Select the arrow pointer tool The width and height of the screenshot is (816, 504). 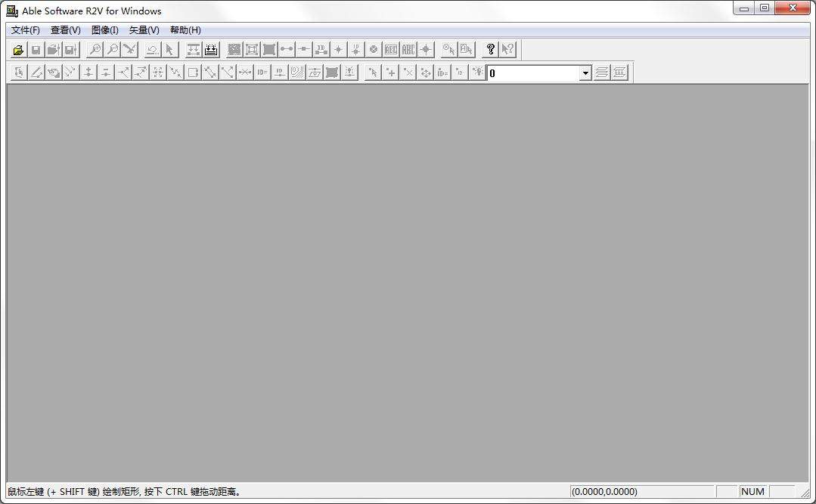point(169,50)
